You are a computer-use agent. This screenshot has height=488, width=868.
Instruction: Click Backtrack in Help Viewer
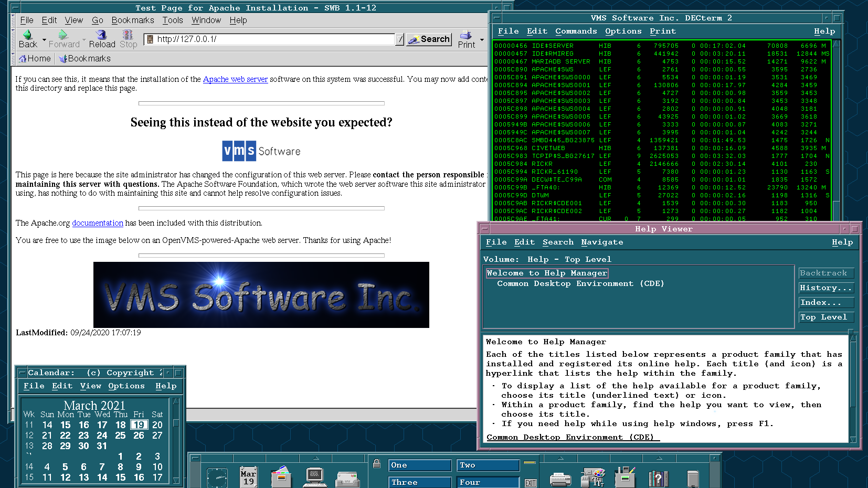[826, 273]
